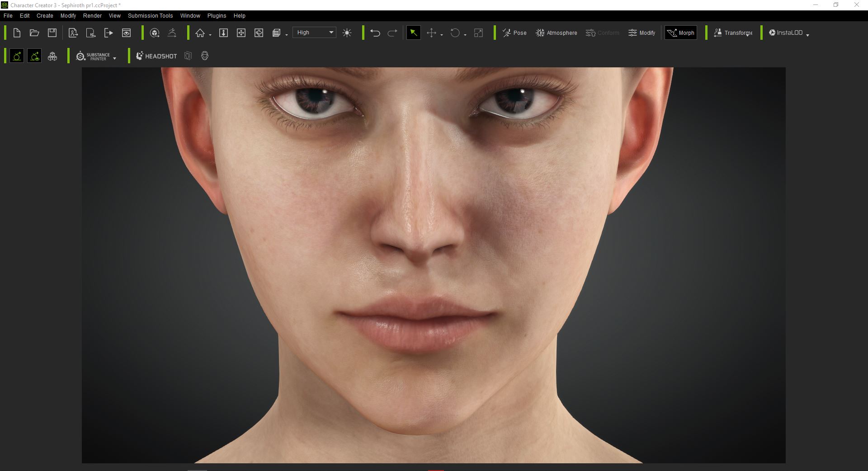This screenshot has height=471, width=868.
Task: Send character to iClone icon
Action: (x=91, y=33)
